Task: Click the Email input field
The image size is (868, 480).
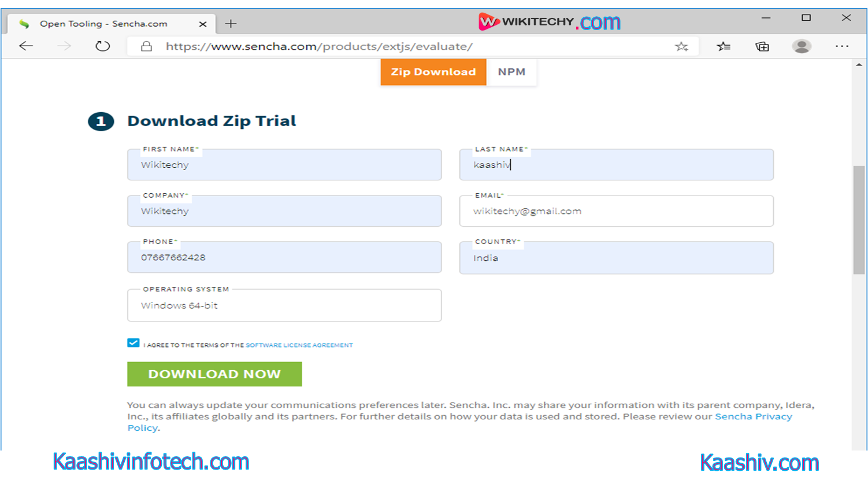Action: (616, 211)
